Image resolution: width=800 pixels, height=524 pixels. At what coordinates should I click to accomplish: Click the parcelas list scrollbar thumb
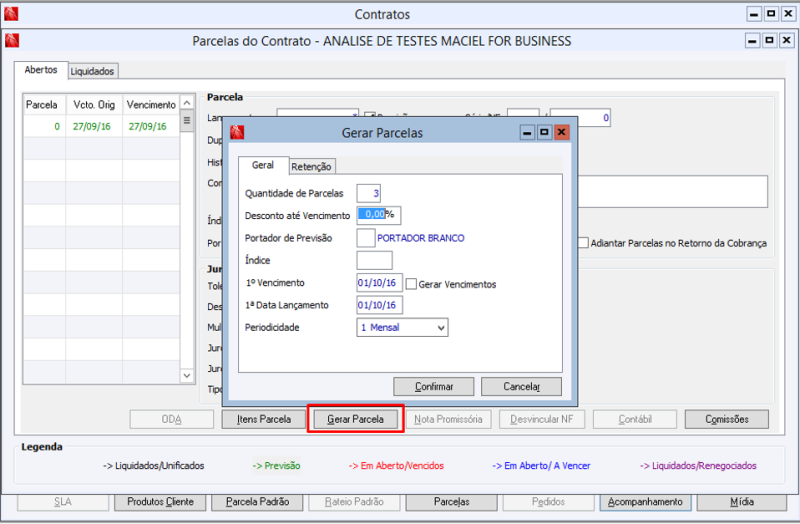[187, 121]
